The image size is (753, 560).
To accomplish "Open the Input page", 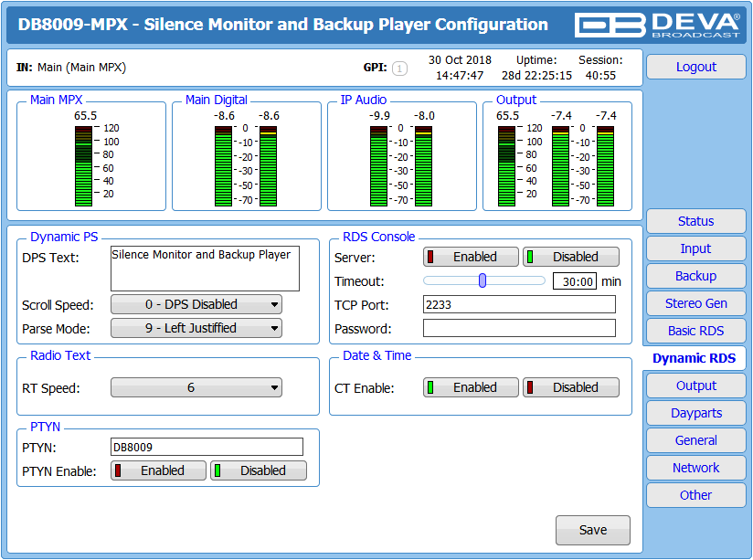I will [x=695, y=248].
